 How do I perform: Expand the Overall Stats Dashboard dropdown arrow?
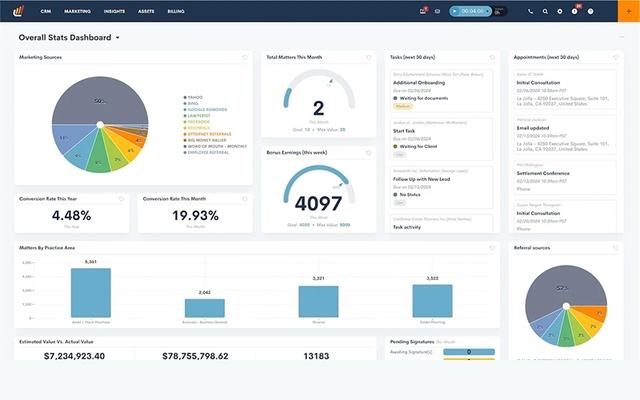(x=118, y=37)
